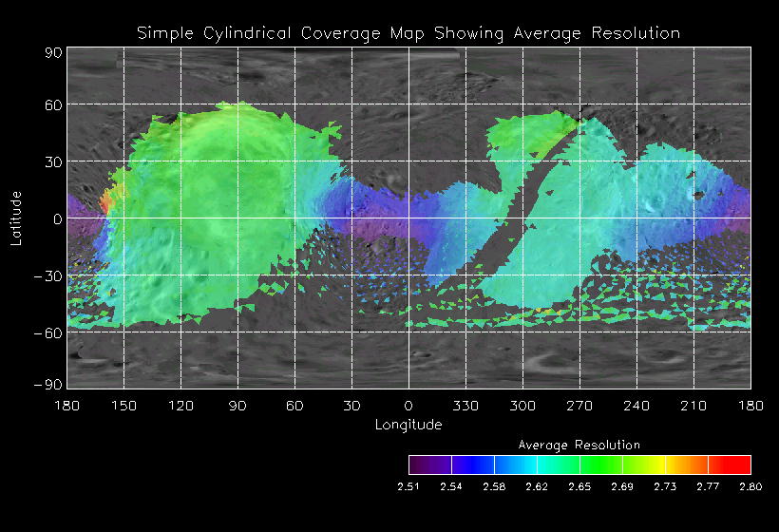Click the 'Latitude' axis label
The width and height of the screenshot is (779, 532).
pyautogui.click(x=16, y=218)
